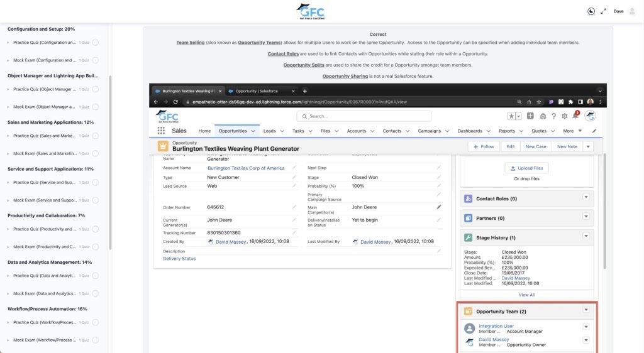Select the Dashboards navigation tab

coord(470,131)
